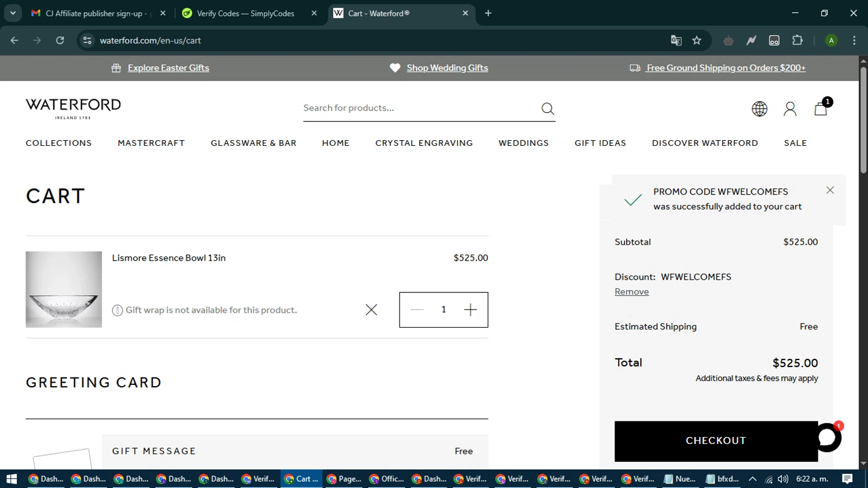
Task: Click Explore Easter Gifts link
Action: coord(168,68)
